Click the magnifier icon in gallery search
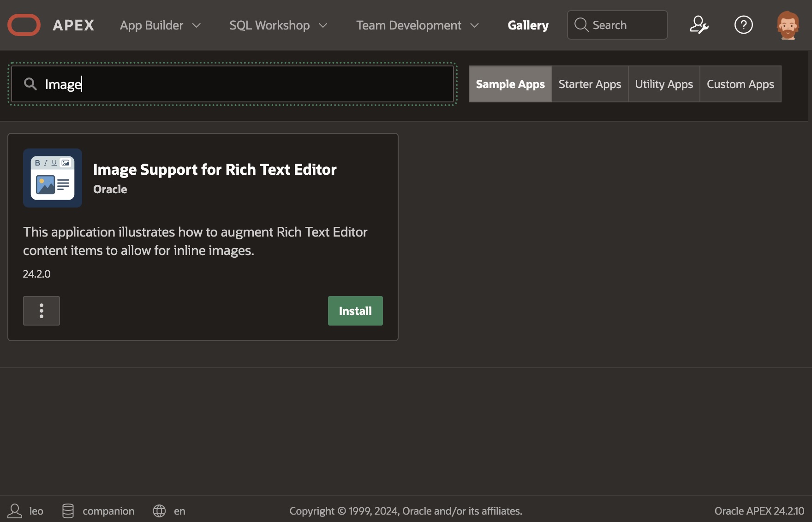 pyautogui.click(x=30, y=84)
